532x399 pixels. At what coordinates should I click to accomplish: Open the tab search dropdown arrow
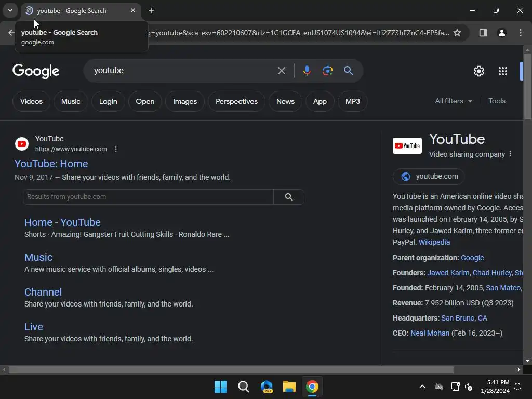tap(10, 10)
